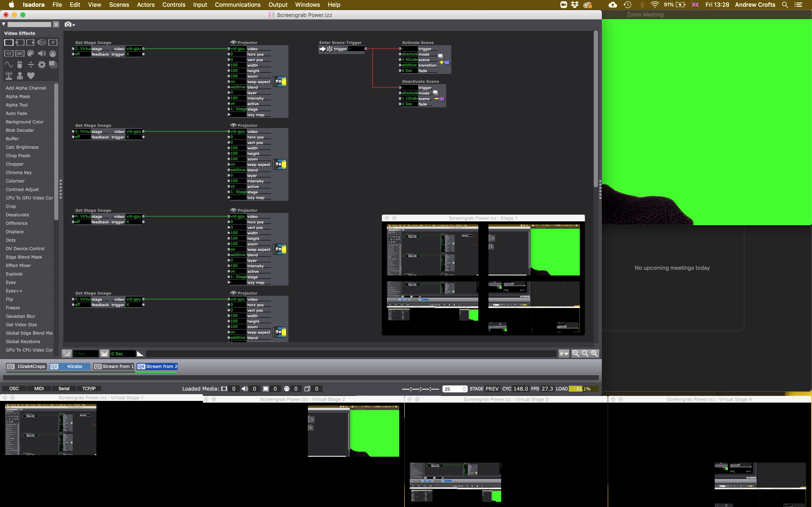Select the FreeFrame 'ff' plugin icon
The image size is (812, 507).
point(53,42)
